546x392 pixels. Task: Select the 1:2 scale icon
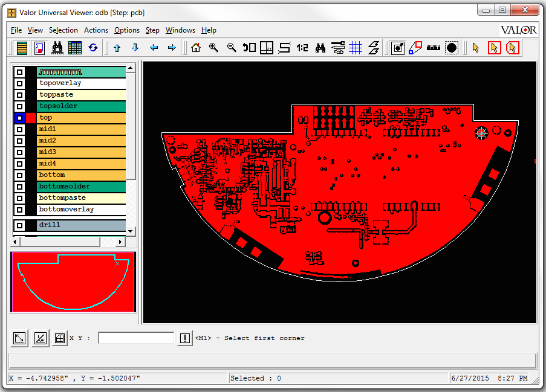tap(302, 48)
